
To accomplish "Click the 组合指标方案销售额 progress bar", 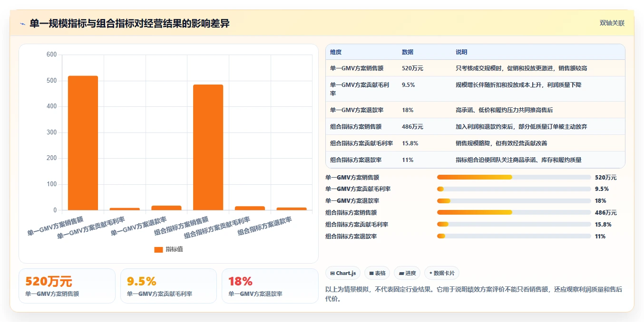I will pyautogui.click(x=514, y=212).
